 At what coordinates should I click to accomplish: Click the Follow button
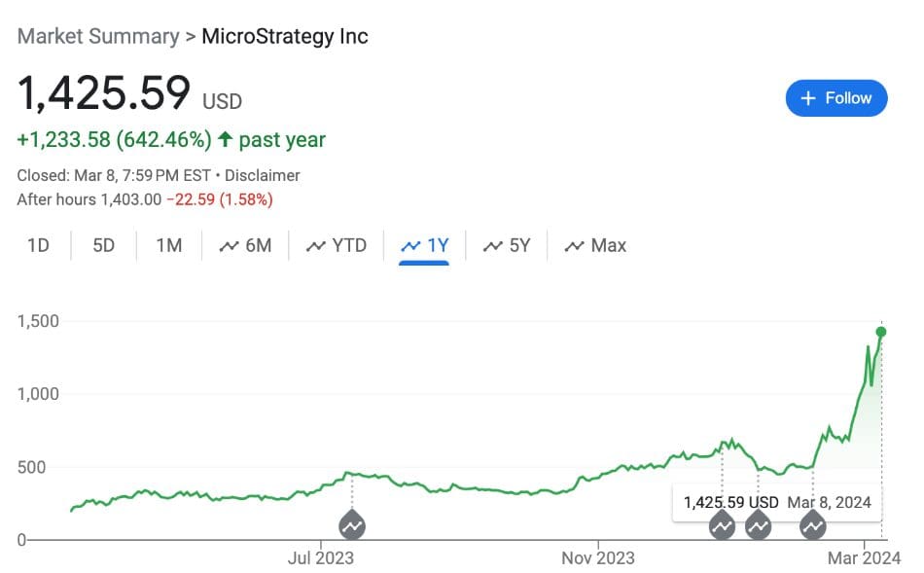point(836,97)
